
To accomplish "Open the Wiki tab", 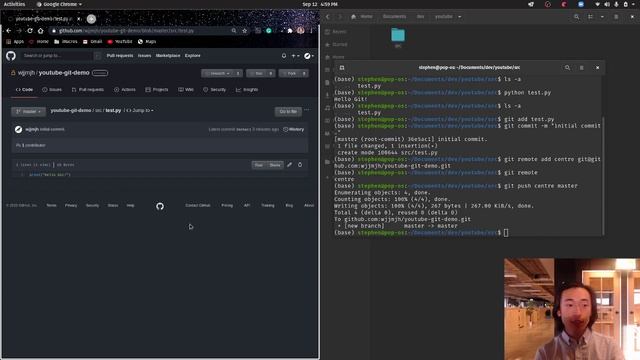I will coord(186,89).
